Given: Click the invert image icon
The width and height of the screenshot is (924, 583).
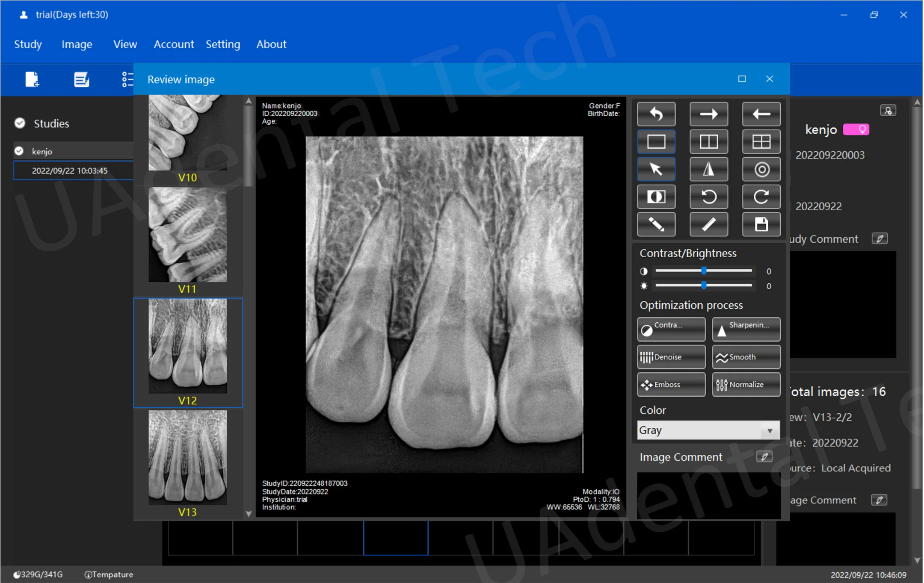Looking at the screenshot, I should tap(656, 197).
